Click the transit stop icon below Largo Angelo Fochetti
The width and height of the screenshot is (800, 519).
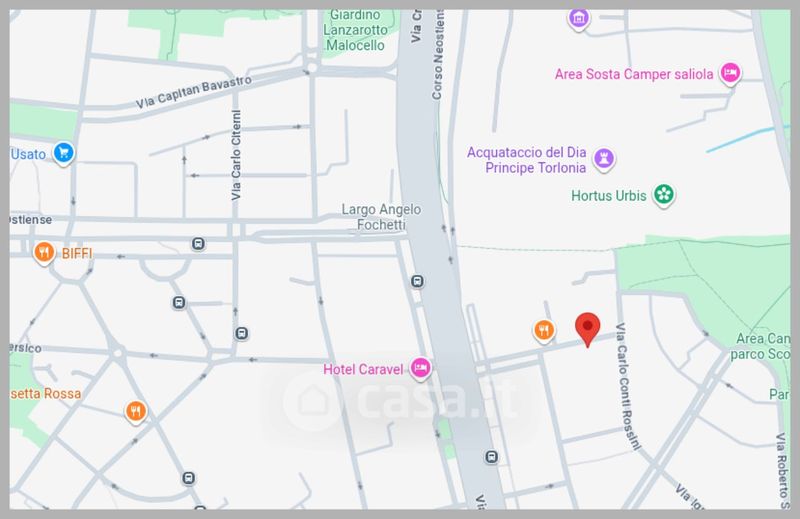tap(417, 281)
